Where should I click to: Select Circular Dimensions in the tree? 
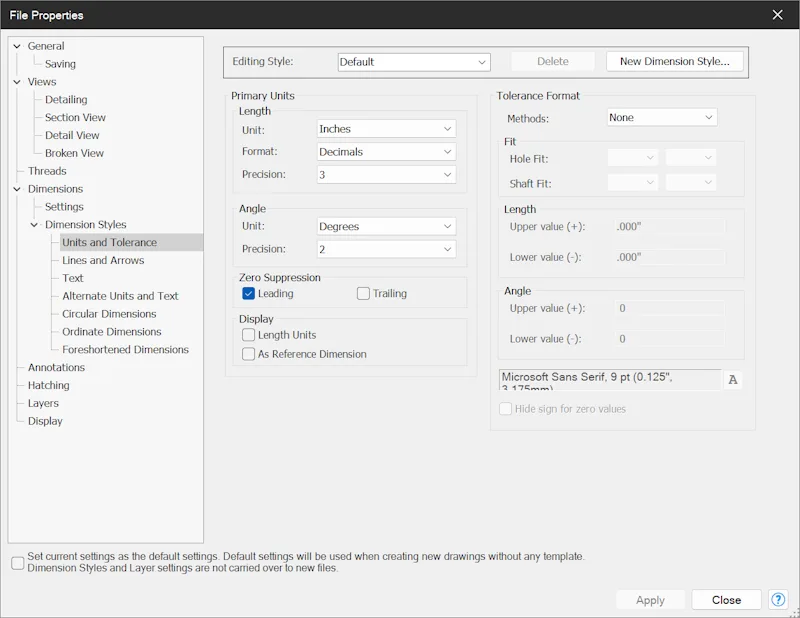(x=109, y=314)
